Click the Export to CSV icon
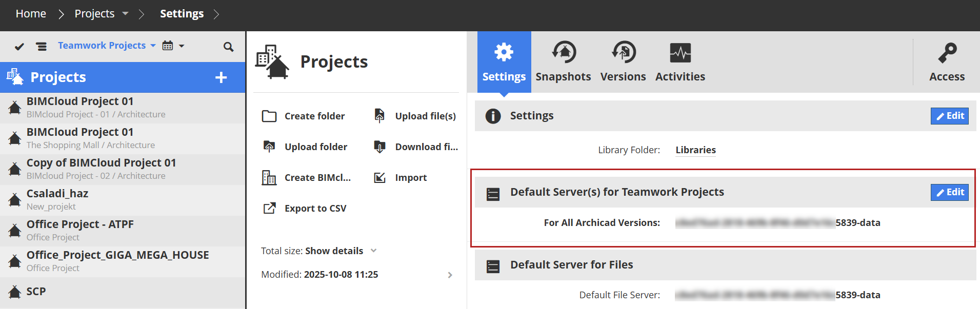 coord(269,209)
